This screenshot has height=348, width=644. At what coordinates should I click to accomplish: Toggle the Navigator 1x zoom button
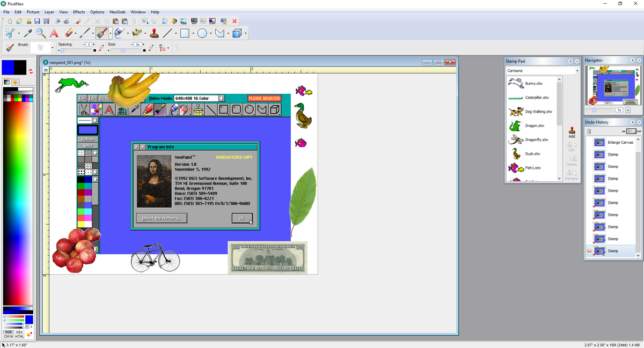coord(619,110)
